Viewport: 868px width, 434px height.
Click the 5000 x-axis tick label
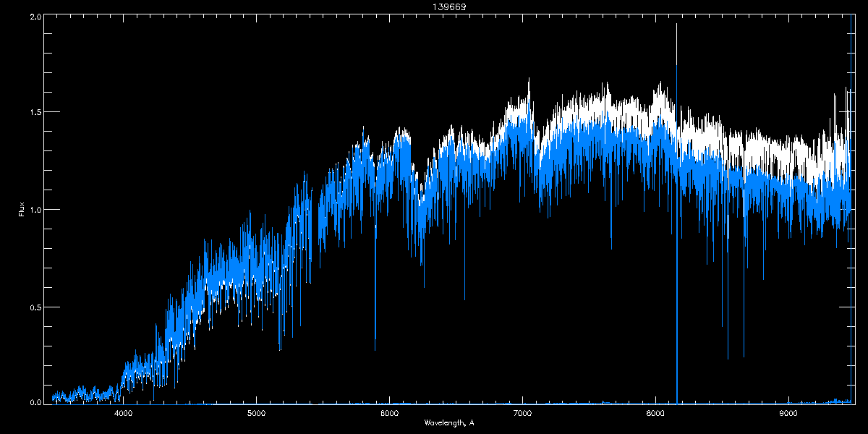click(257, 414)
